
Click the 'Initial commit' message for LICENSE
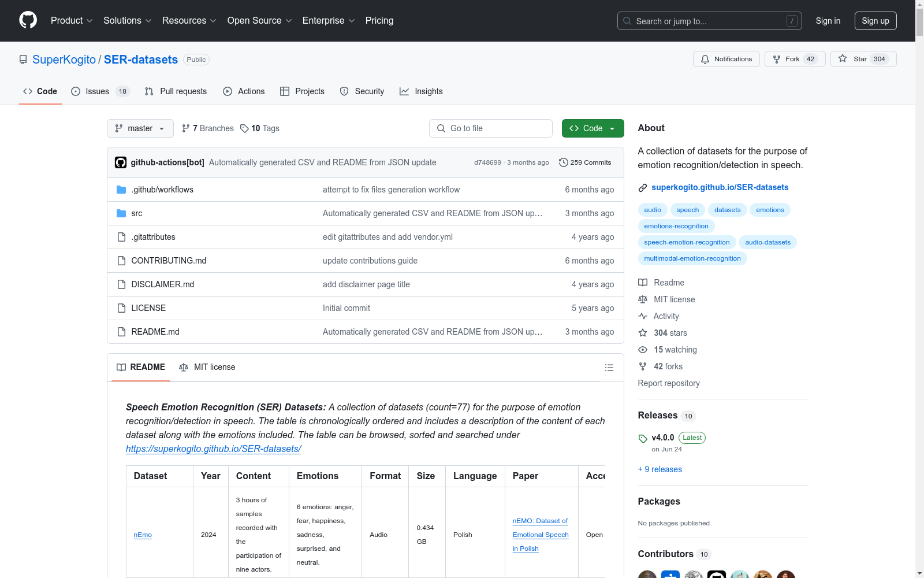(x=346, y=308)
